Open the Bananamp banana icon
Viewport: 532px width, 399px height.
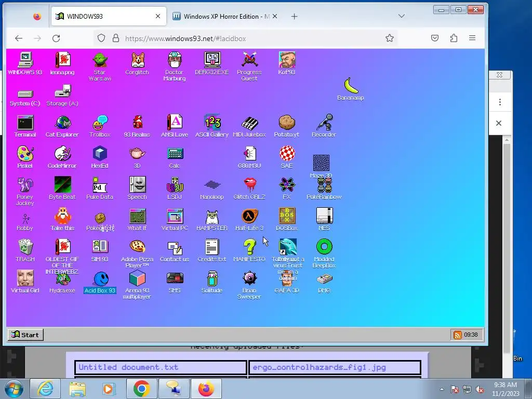[x=351, y=85]
